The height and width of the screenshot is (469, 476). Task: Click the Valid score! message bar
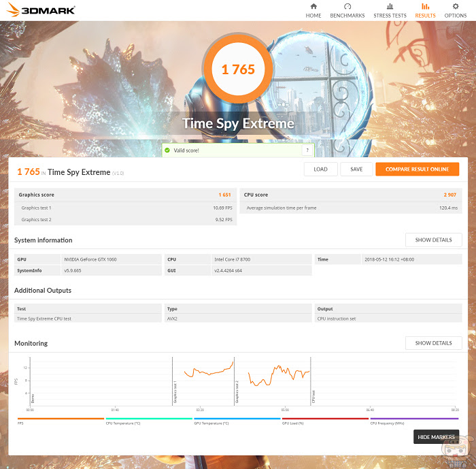click(238, 150)
